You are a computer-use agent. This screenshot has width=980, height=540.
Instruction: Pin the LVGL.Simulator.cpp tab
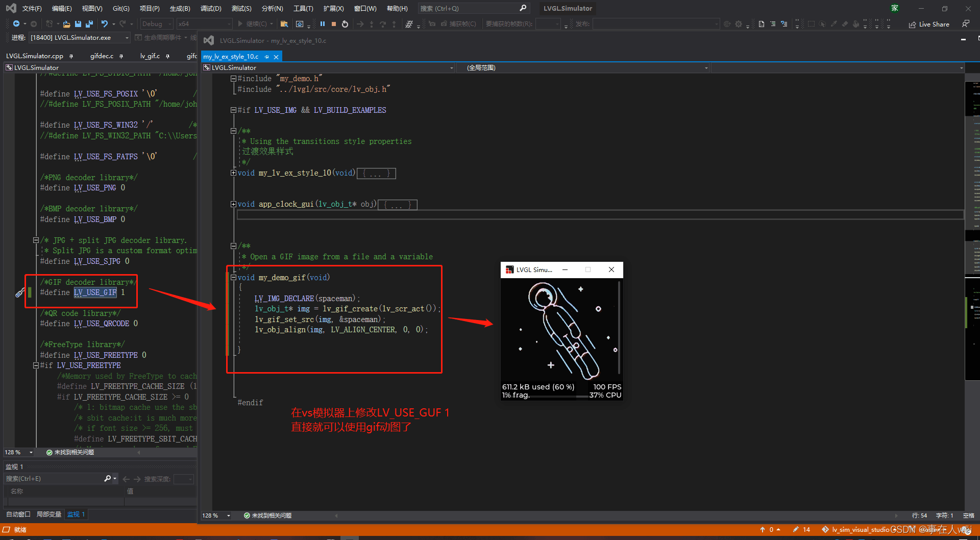(x=71, y=56)
